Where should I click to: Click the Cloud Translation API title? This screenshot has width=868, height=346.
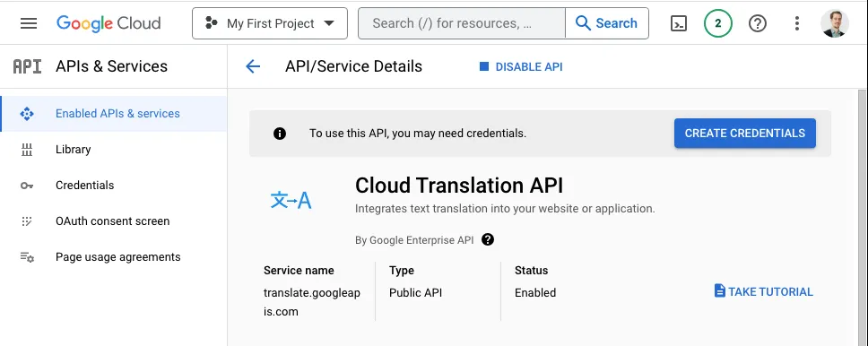[459, 186]
